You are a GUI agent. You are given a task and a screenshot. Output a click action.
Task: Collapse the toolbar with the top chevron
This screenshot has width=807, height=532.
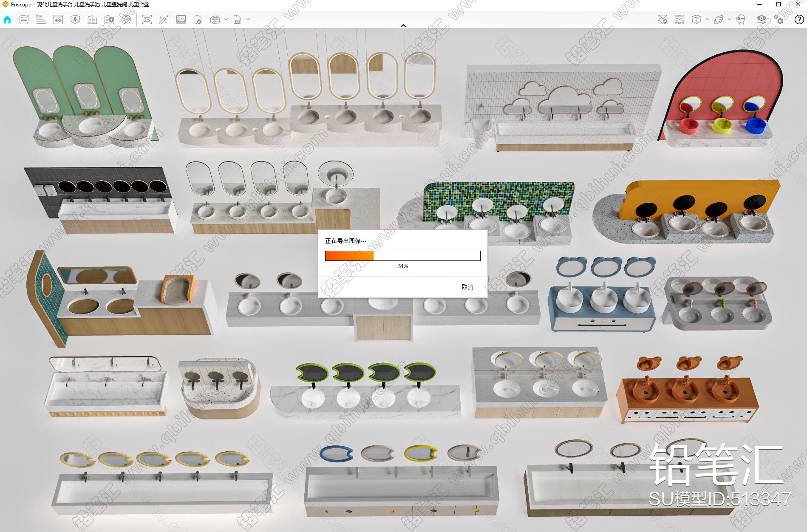point(403,25)
